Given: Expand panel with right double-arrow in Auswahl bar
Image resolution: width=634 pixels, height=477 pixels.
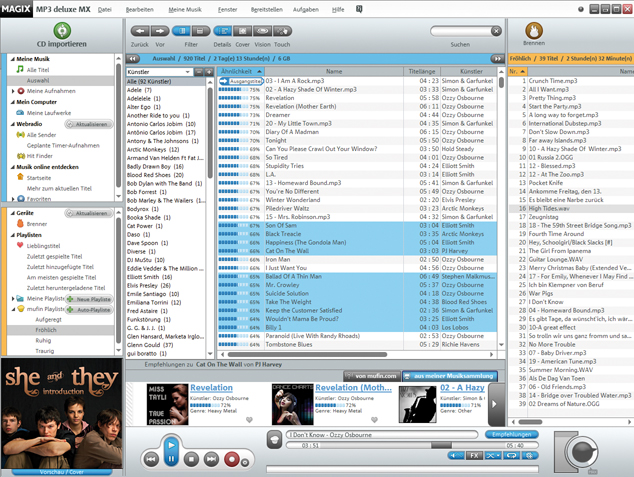Looking at the screenshot, I should (x=497, y=59).
